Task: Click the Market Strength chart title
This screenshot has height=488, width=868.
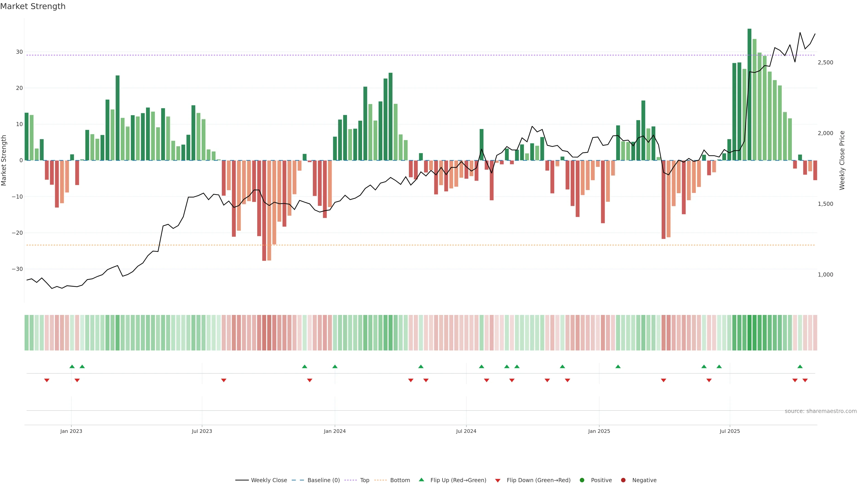Action: point(33,6)
